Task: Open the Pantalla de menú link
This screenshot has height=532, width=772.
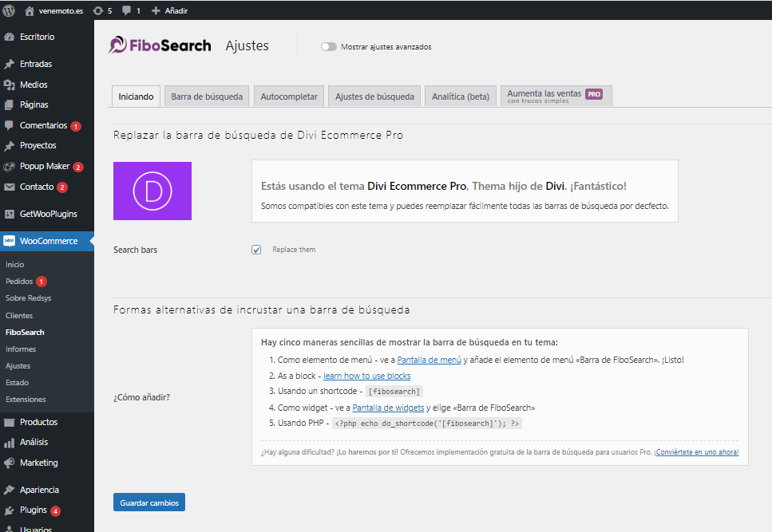Action: (430, 360)
